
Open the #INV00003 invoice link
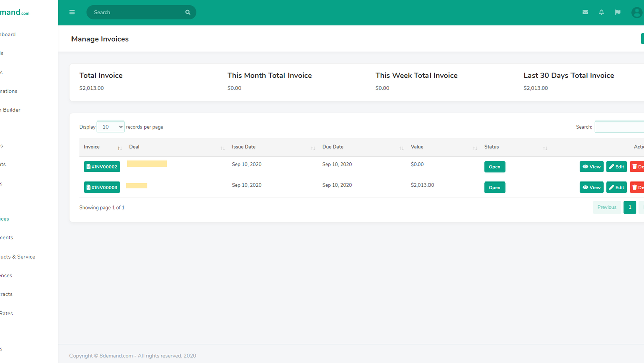click(x=102, y=187)
